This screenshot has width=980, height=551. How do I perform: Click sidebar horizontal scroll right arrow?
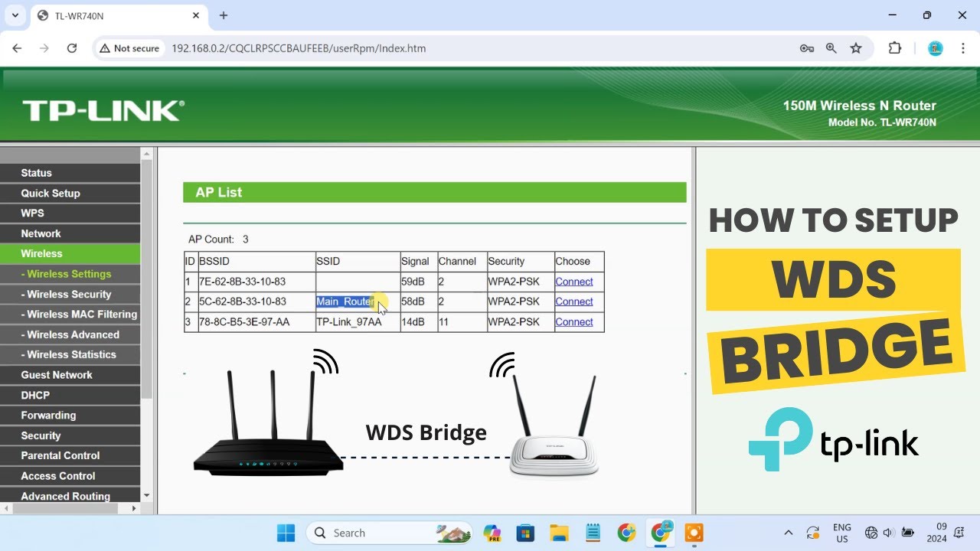coord(135,508)
